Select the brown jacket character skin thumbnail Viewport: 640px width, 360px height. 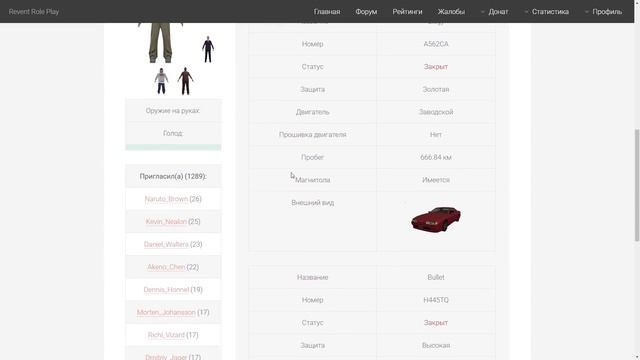pyautogui.click(x=185, y=81)
